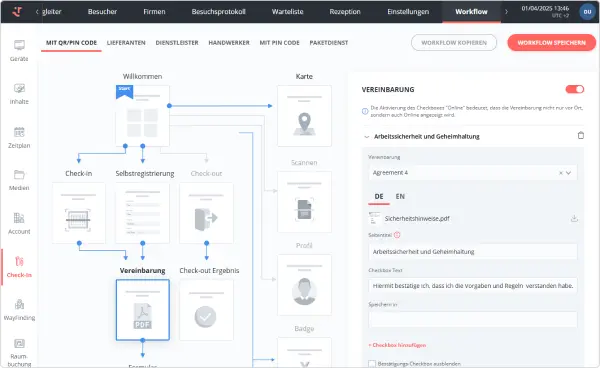The image size is (600, 368).
Task: Open the Workflow menu
Action: click(x=471, y=12)
